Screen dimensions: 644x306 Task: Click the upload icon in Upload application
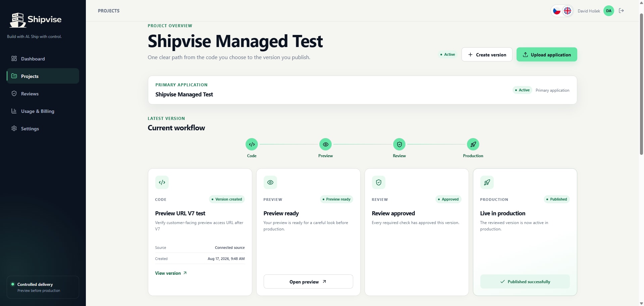point(525,54)
